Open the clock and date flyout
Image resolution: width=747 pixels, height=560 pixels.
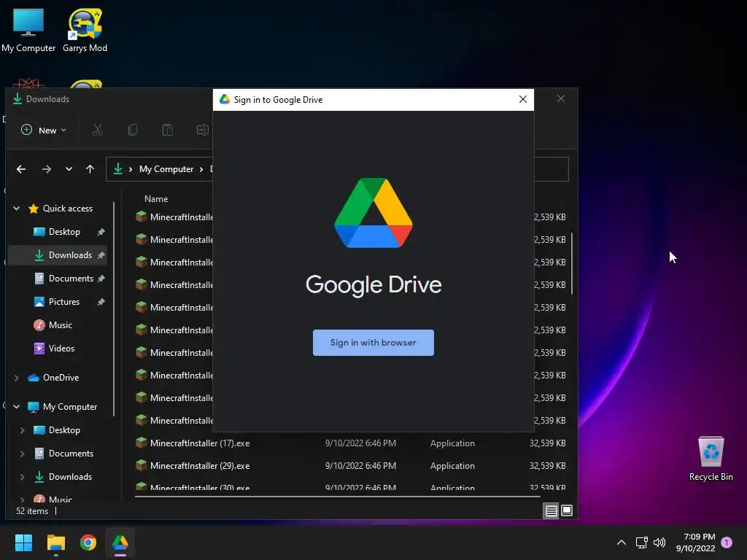click(x=695, y=542)
